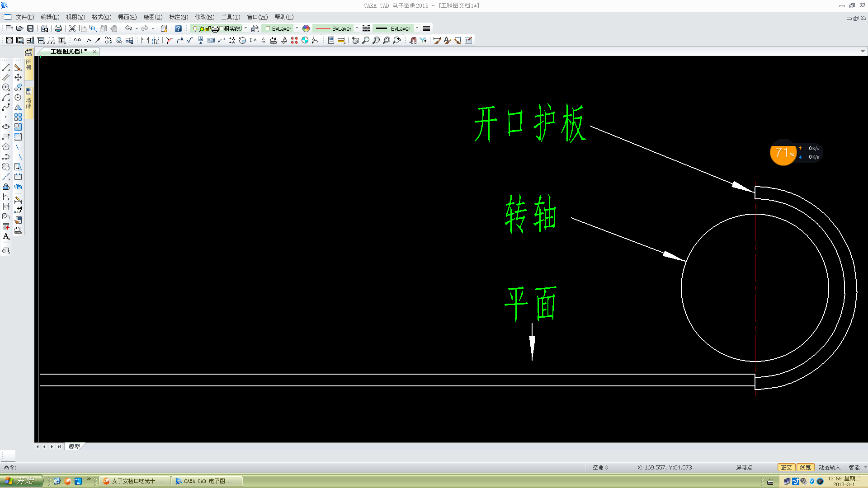
Task: Select the Parallel line tool
Action: [6, 77]
